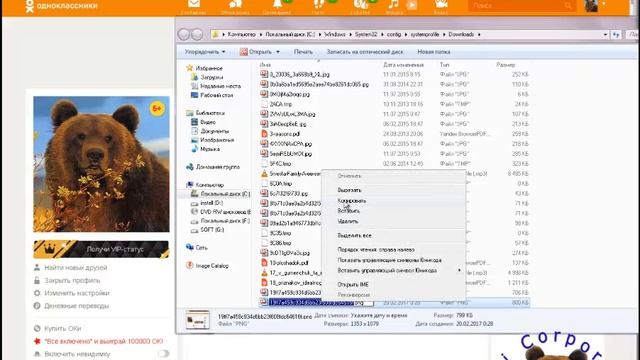Open Events icon in Odnoklassniki header
Screen dimensions: 640x360
(360, 5)
